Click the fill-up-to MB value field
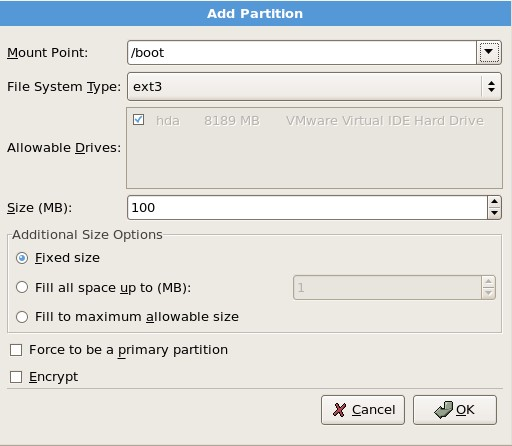Image resolution: width=512 pixels, height=446 pixels. coord(387,287)
